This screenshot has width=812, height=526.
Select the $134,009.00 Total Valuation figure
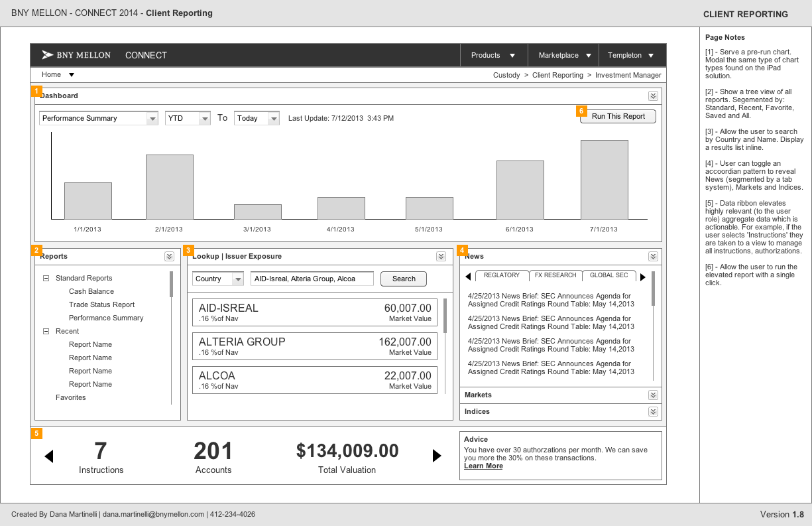tap(347, 458)
